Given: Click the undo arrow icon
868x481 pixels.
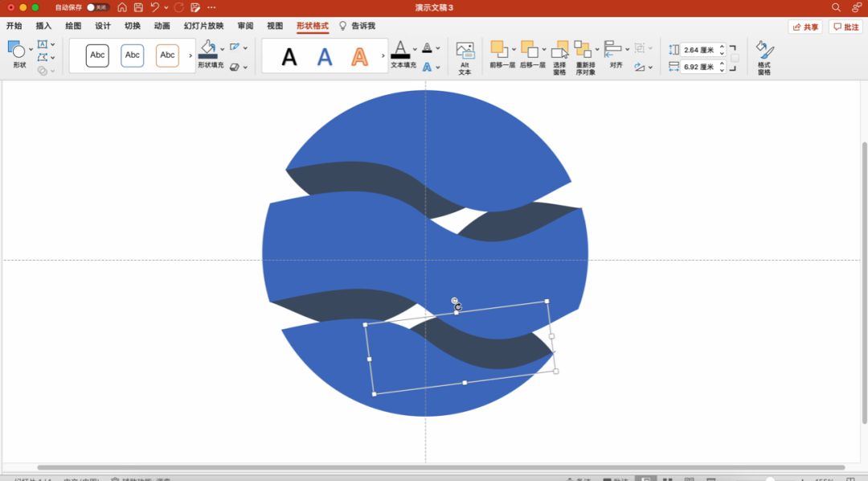Looking at the screenshot, I should 155,7.
